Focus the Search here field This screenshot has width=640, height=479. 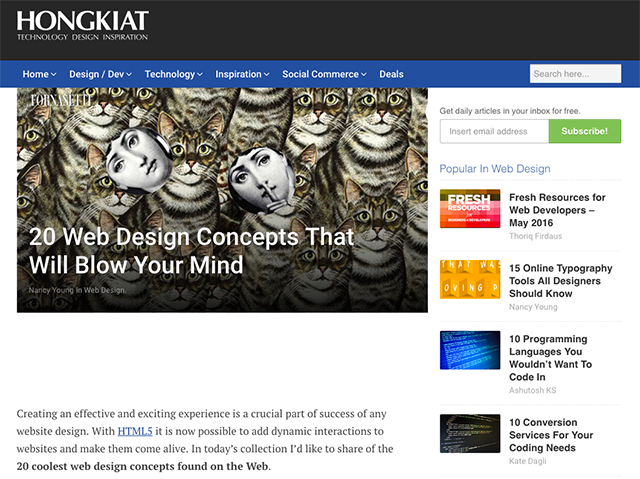pyautogui.click(x=576, y=74)
